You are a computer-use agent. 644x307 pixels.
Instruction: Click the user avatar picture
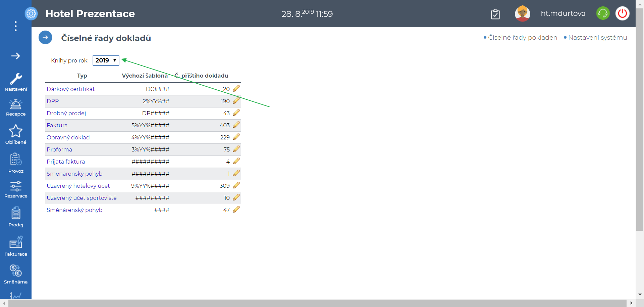point(523,13)
